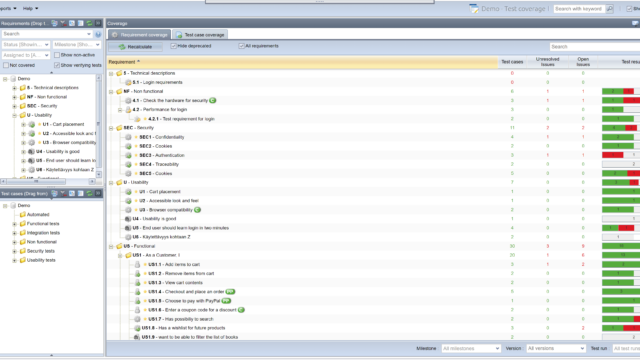The height and width of the screenshot is (360, 640).
Task: Click the magnifier icon next to keyword search
Action: (x=609, y=9)
